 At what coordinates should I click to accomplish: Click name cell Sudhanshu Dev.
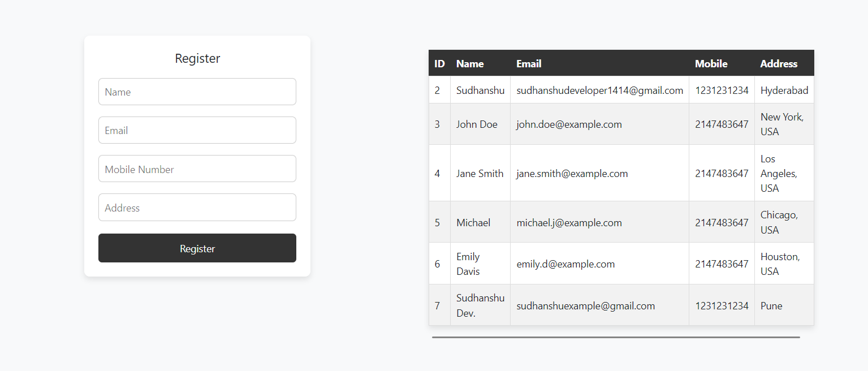(x=480, y=305)
